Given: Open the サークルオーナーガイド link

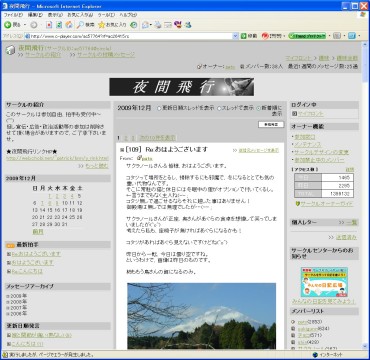Looking at the screenshot, I should (327, 204).
